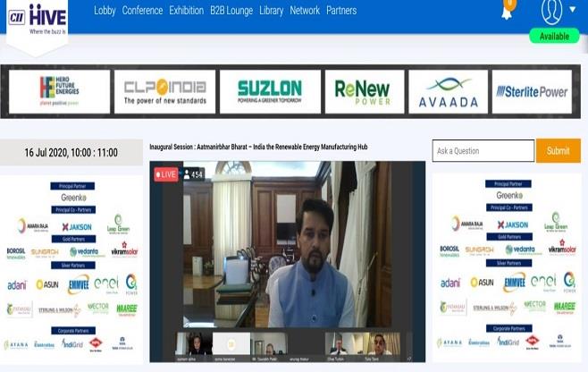Click the Ask a Question input field
Viewport: 588px width, 372px height.
click(x=483, y=150)
